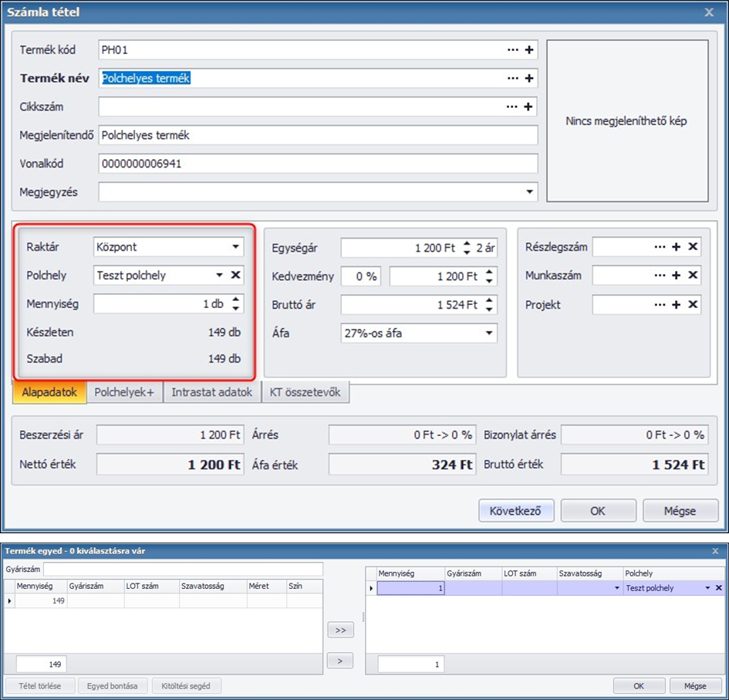Click the Megjelenítendő input field
This screenshot has height=700, width=729.
click(x=318, y=135)
